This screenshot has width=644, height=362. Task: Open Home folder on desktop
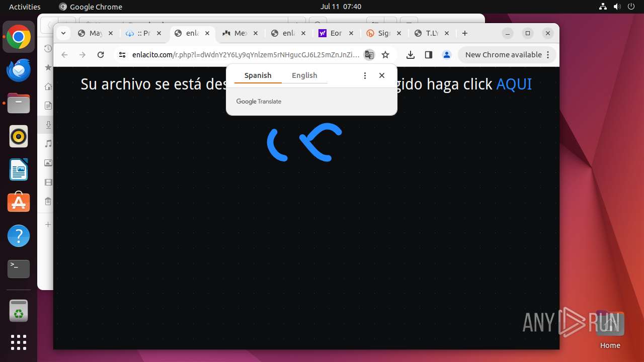click(610, 329)
